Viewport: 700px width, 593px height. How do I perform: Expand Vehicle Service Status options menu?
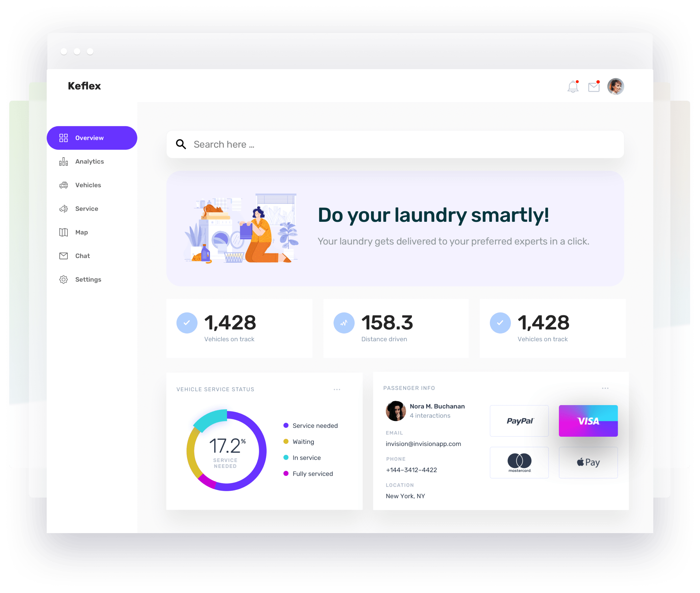pos(337,389)
